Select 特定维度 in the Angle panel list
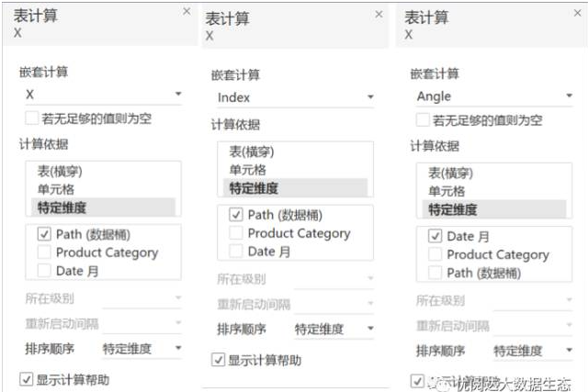The width and height of the screenshot is (588, 392). point(494,209)
